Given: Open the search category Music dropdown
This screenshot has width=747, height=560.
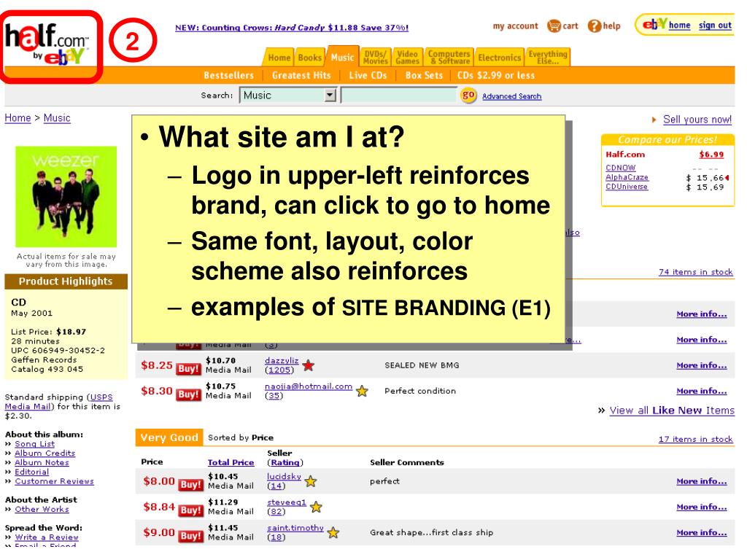Looking at the screenshot, I should click(x=288, y=96).
